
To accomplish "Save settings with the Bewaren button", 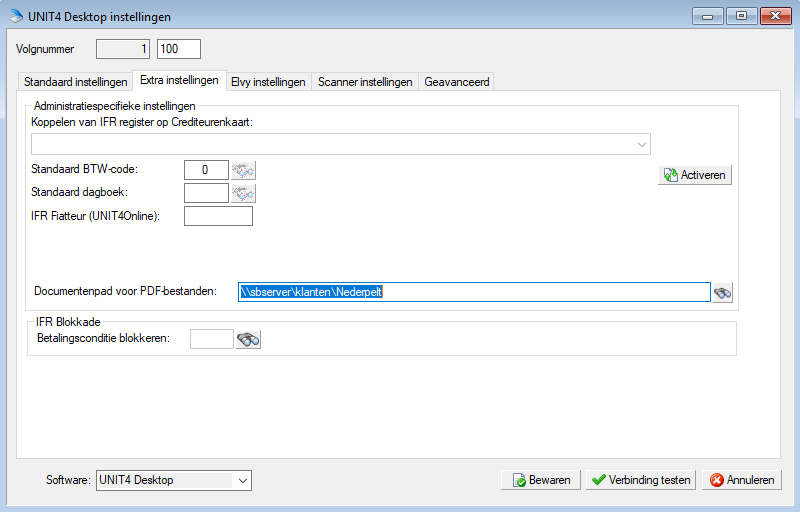I will click(x=541, y=480).
